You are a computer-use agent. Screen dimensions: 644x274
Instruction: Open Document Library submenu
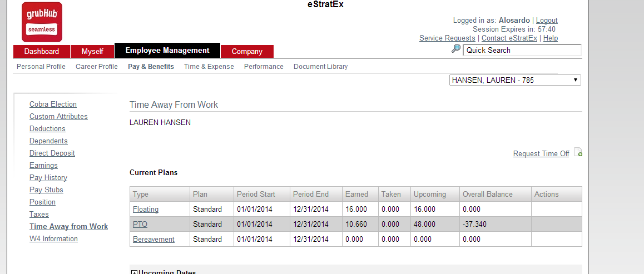(321, 67)
